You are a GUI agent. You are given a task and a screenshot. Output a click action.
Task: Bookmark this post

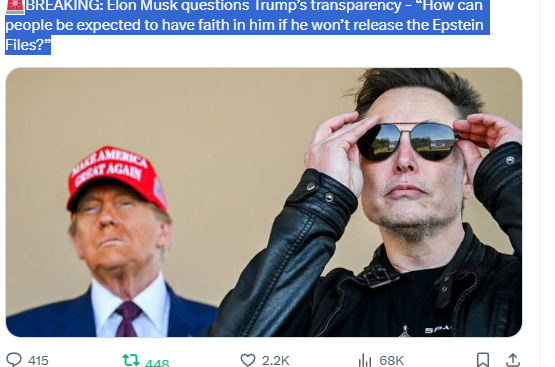(x=483, y=360)
